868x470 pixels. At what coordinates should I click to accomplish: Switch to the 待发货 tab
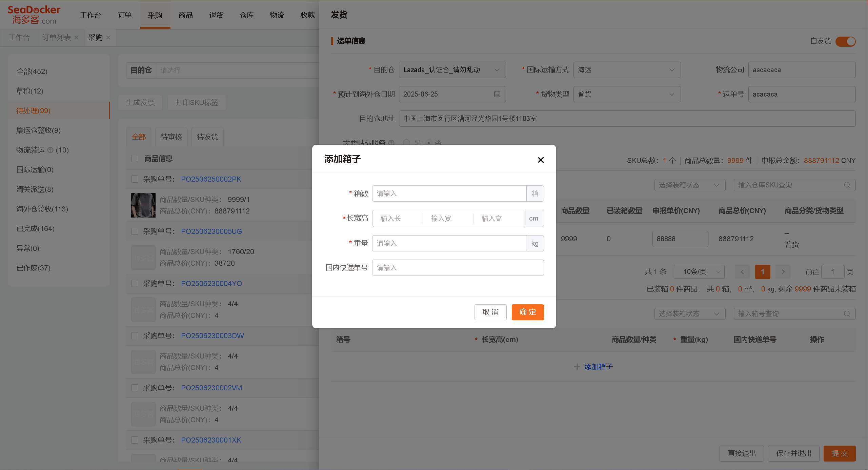207,137
